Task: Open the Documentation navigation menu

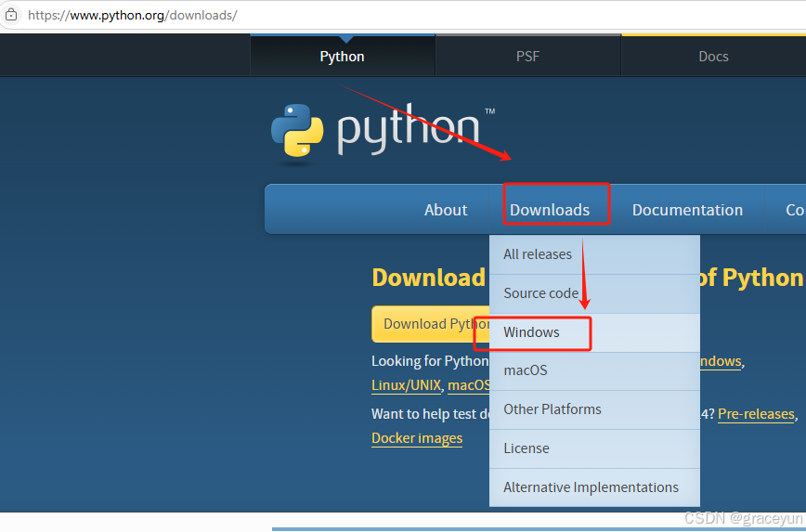Action: [687, 210]
